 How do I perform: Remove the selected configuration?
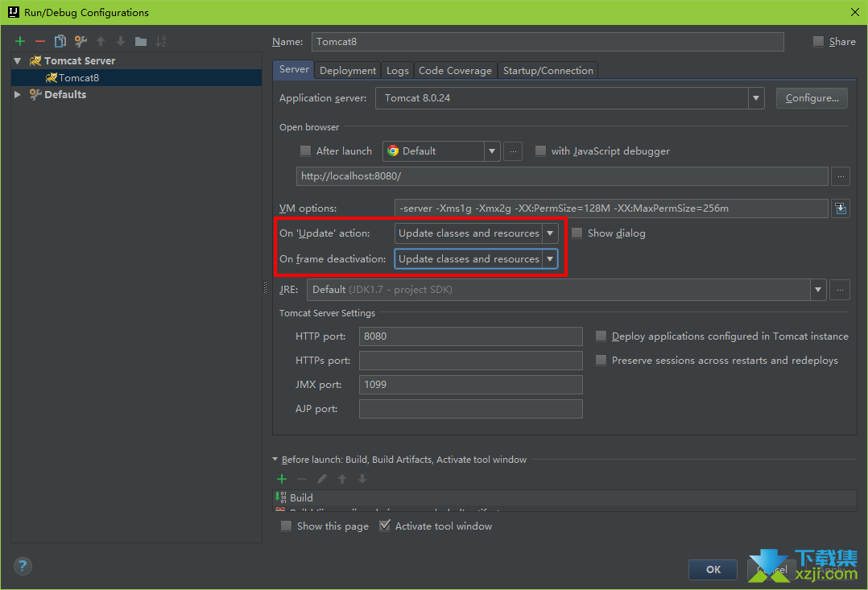pyautogui.click(x=40, y=41)
